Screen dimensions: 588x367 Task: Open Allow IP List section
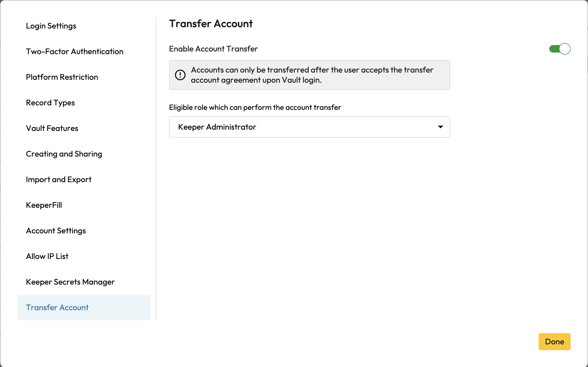(x=47, y=256)
